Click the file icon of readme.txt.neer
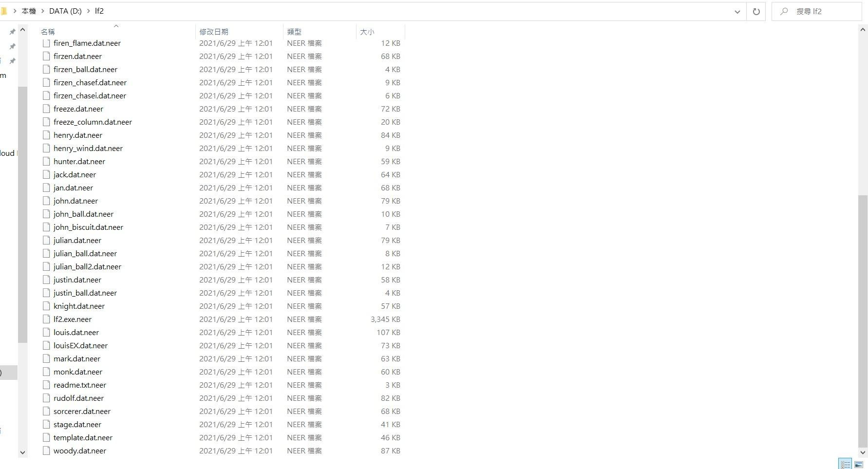 [x=46, y=385]
